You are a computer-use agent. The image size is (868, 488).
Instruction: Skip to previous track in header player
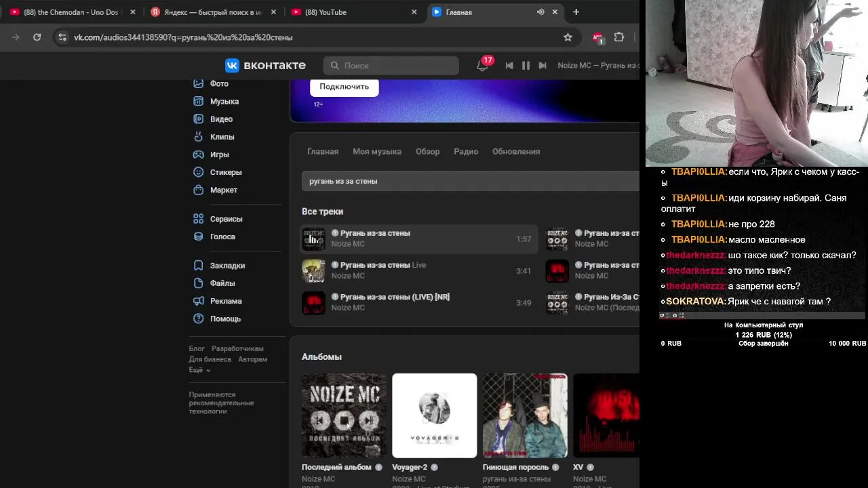[x=509, y=65]
